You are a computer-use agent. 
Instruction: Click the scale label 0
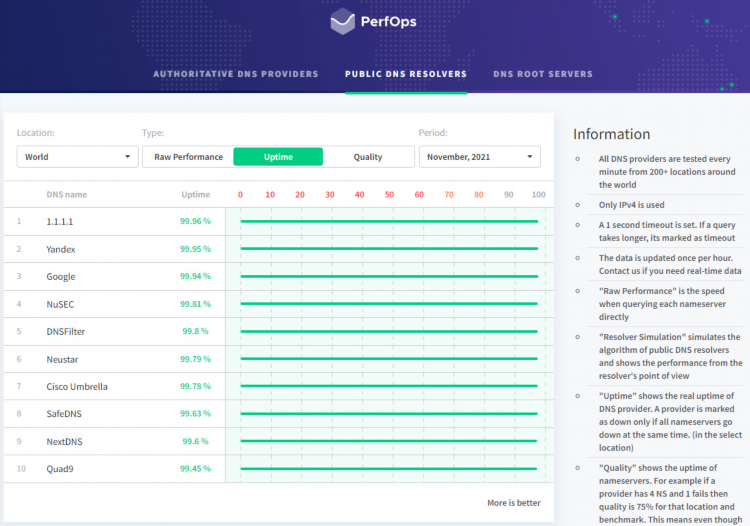coord(240,195)
